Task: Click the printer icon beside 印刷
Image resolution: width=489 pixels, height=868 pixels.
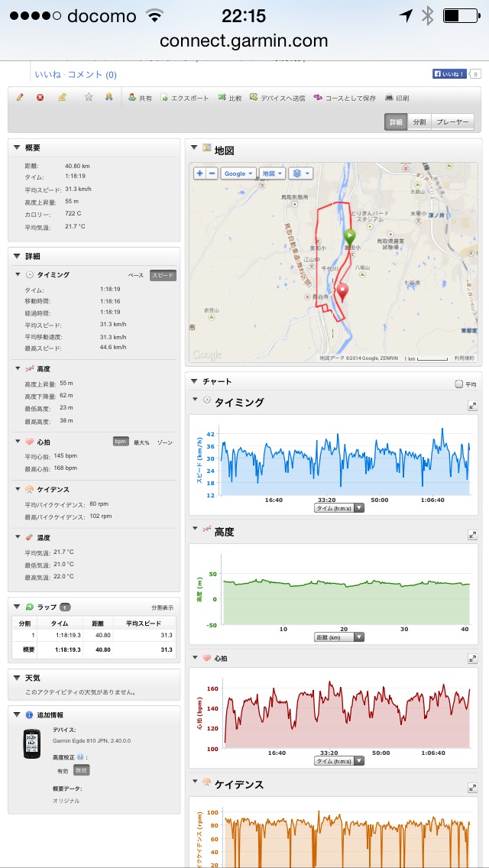Action: click(390, 98)
